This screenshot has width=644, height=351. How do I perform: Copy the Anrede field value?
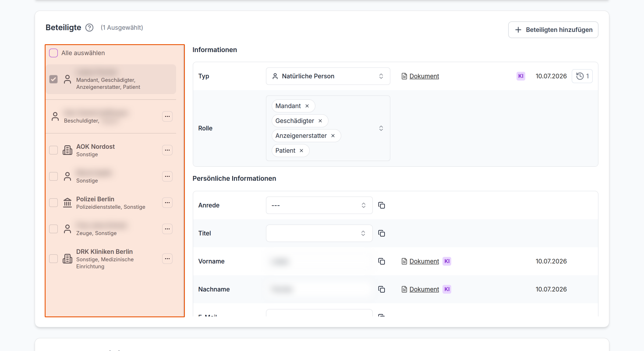point(382,205)
